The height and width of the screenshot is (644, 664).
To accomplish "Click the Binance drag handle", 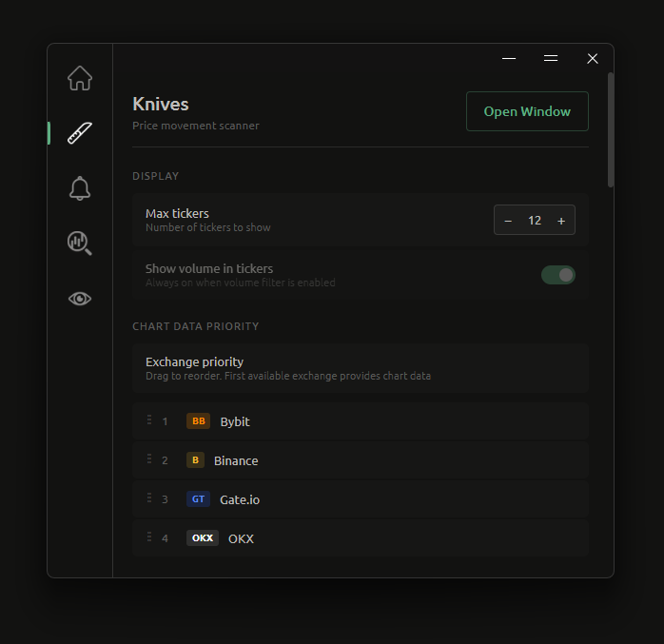I will [149, 459].
